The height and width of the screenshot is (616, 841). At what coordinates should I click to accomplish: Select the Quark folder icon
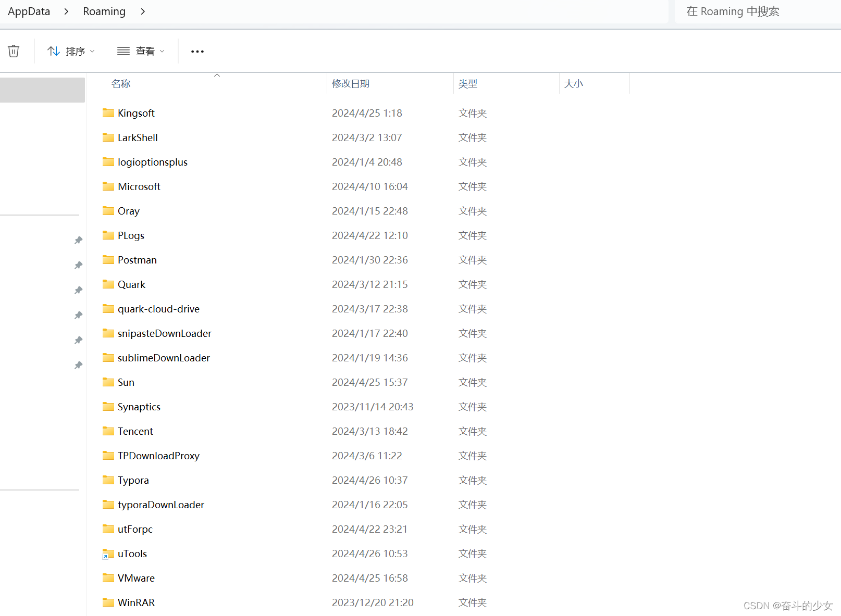point(108,284)
